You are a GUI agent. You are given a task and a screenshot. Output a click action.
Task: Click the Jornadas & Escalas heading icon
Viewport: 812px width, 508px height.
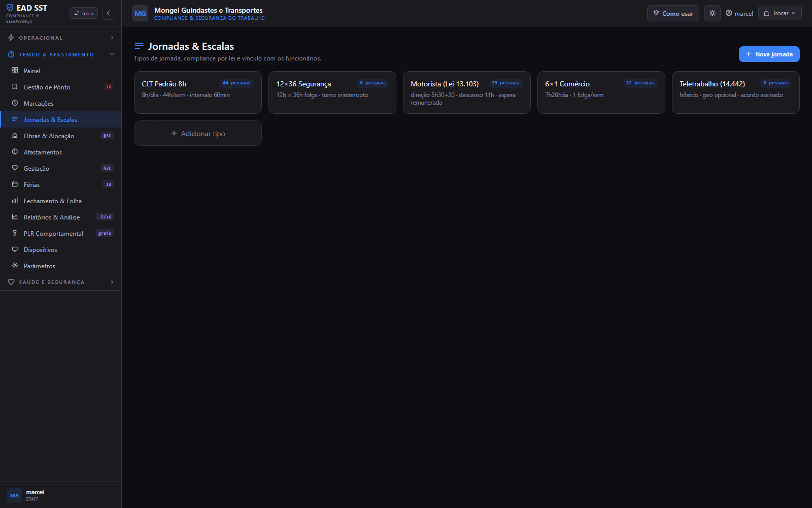click(139, 46)
